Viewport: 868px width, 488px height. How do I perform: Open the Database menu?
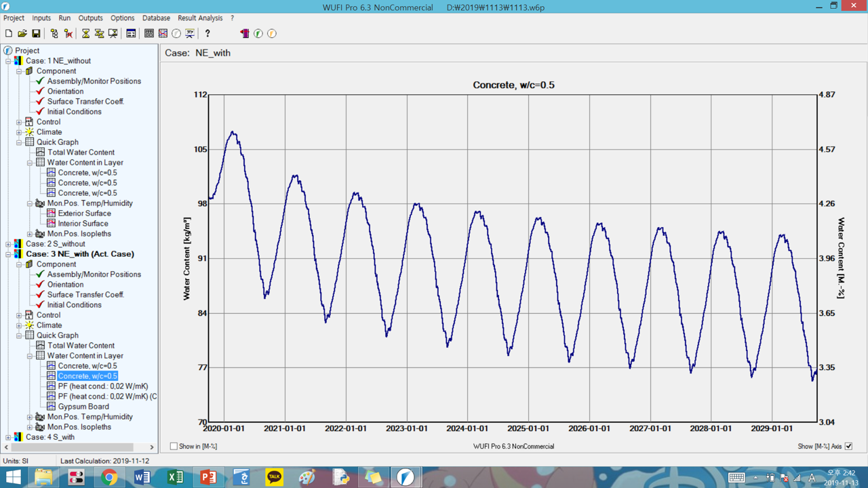(156, 18)
